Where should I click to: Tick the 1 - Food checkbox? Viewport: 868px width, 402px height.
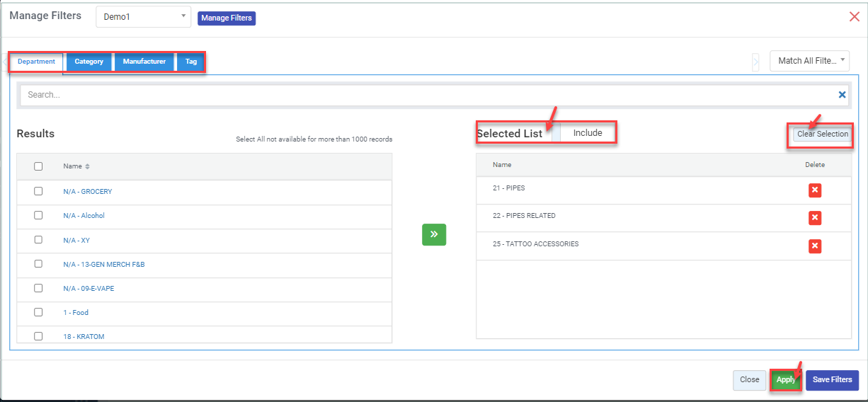[38, 312]
